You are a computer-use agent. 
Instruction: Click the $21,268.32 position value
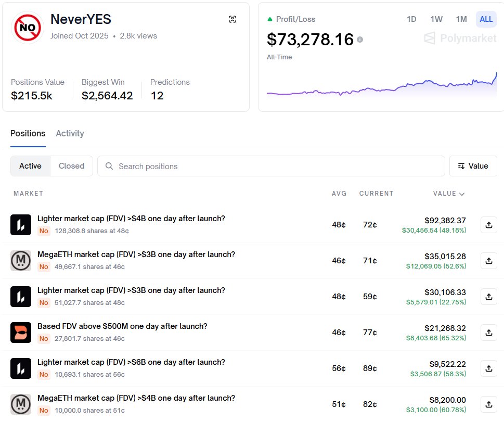coord(445,328)
